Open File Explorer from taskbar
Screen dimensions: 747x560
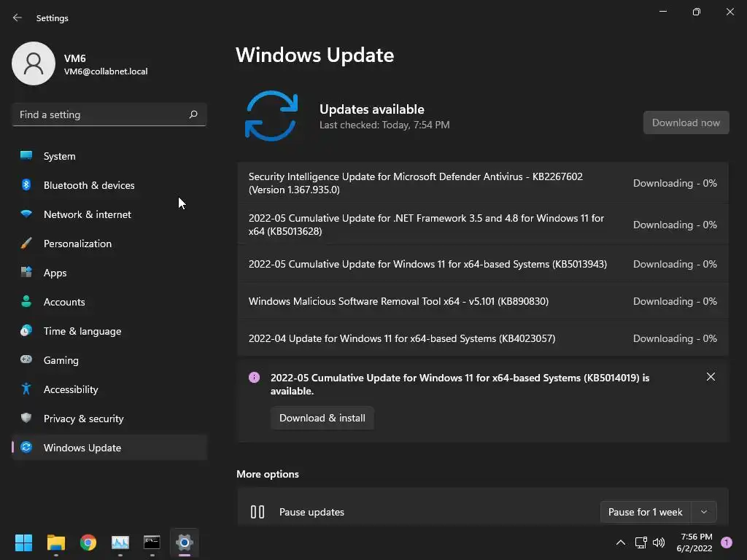[x=55, y=542]
